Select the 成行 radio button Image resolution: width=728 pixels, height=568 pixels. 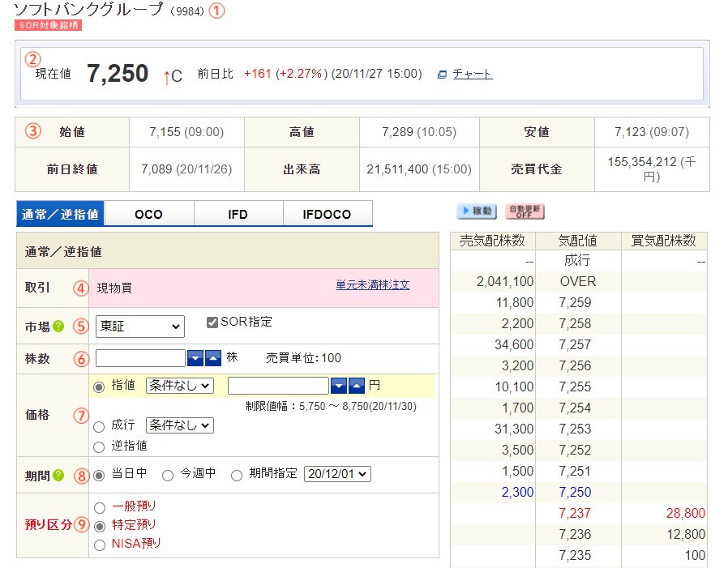[x=99, y=426]
